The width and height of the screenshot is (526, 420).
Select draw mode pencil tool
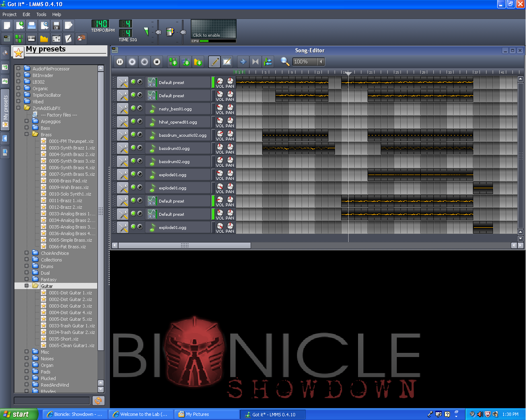click(214, 62)
